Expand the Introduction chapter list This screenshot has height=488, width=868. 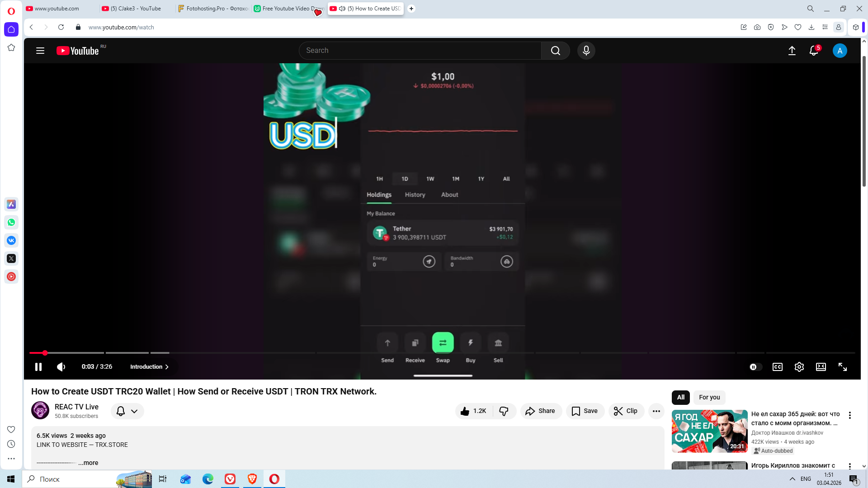[x=149, y=367]
